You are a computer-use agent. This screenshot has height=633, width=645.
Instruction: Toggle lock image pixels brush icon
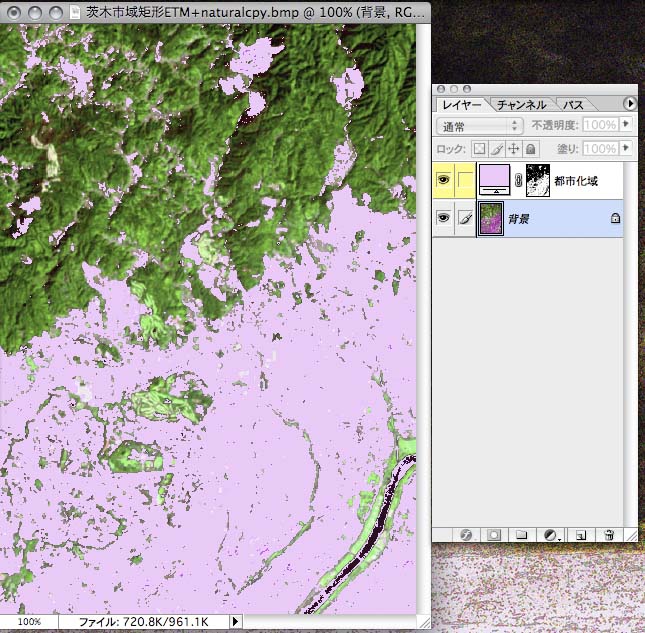point(497,148)
